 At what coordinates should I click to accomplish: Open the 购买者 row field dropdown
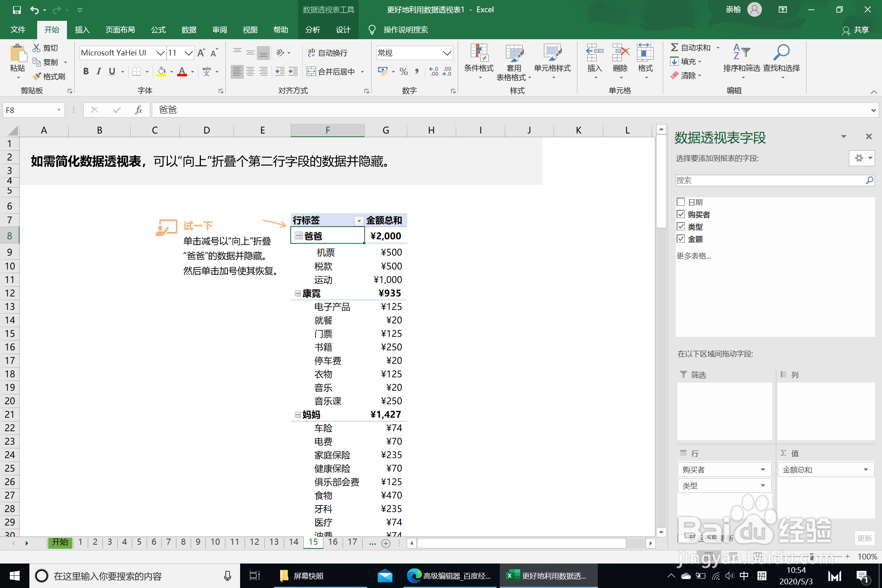point(763,470)
